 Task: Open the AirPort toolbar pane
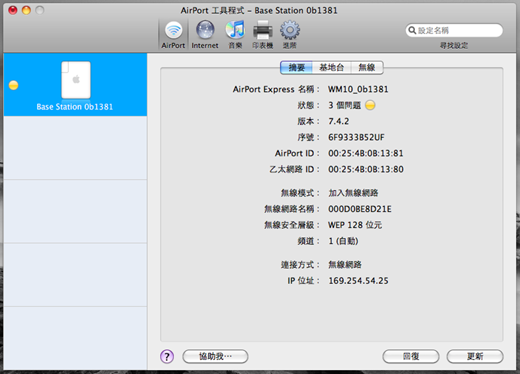[173, 35]
